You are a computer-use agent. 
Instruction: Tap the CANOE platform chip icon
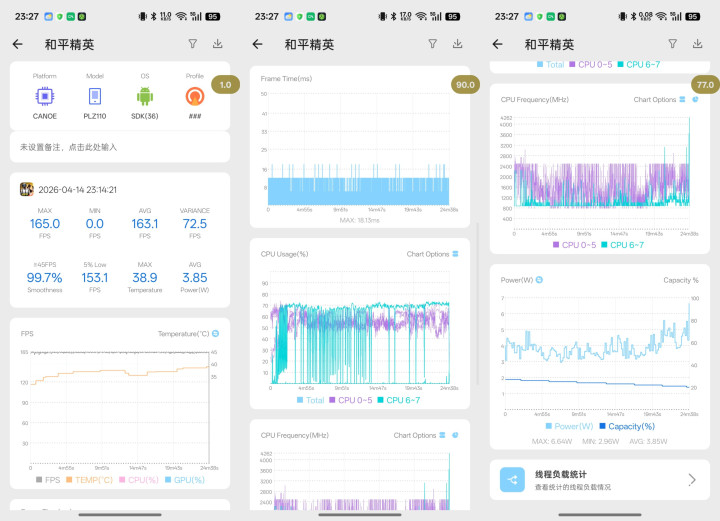pyautogui.click(x=45, y=97)
